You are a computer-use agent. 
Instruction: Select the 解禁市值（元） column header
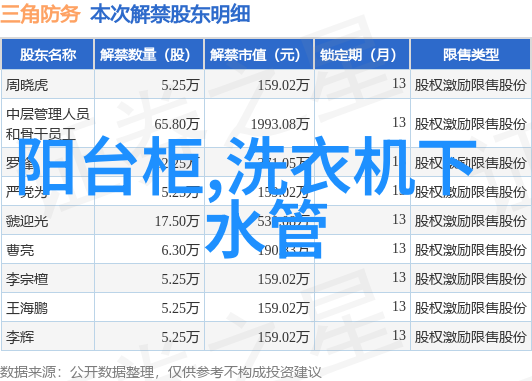(x=259, y=54)
